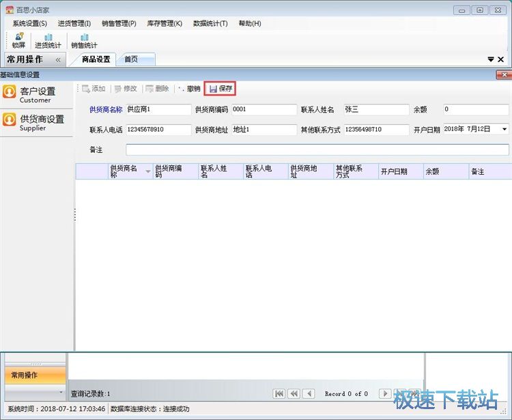Screen dimensions: 512x420
Task: Open 销售统计 sales statistics from toolbar
Action: [x=84, y=40]
